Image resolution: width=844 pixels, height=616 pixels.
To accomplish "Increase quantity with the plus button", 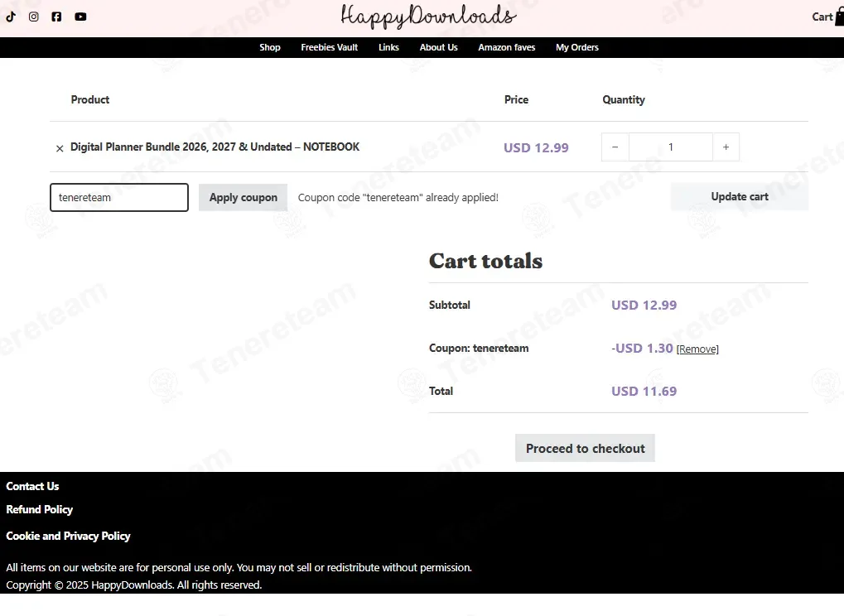I will pos(726,147).
